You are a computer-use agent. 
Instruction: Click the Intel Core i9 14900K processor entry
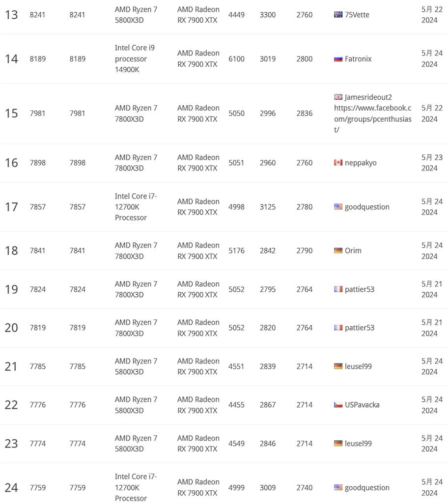[135, 59]
